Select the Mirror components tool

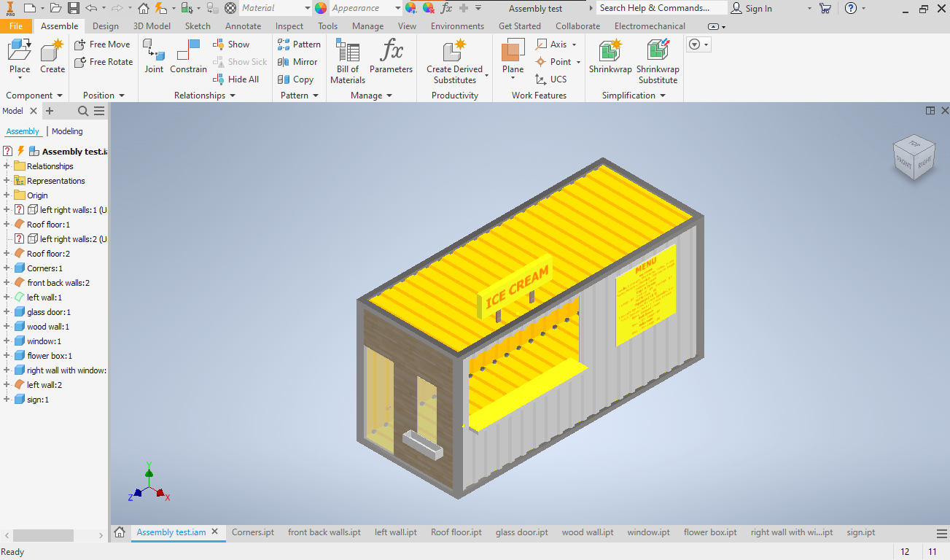(297, 62)
